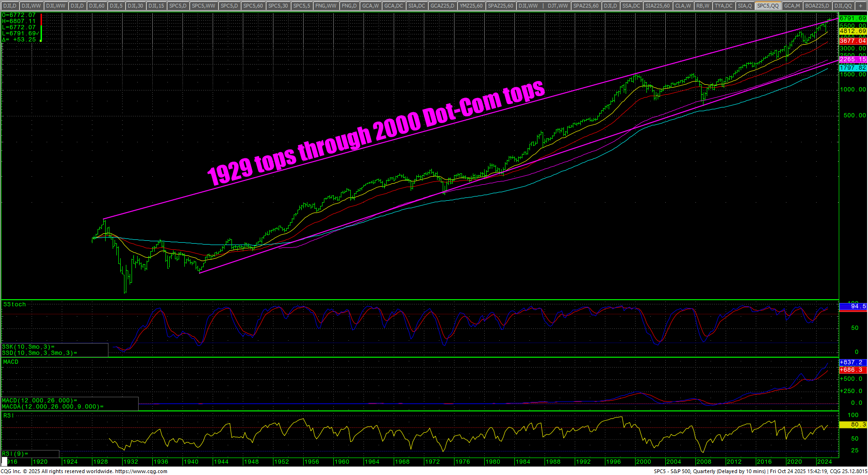Screen dimensions: 868x475
Task: Select the FNG,WW tab
Action: click(326, 6)
